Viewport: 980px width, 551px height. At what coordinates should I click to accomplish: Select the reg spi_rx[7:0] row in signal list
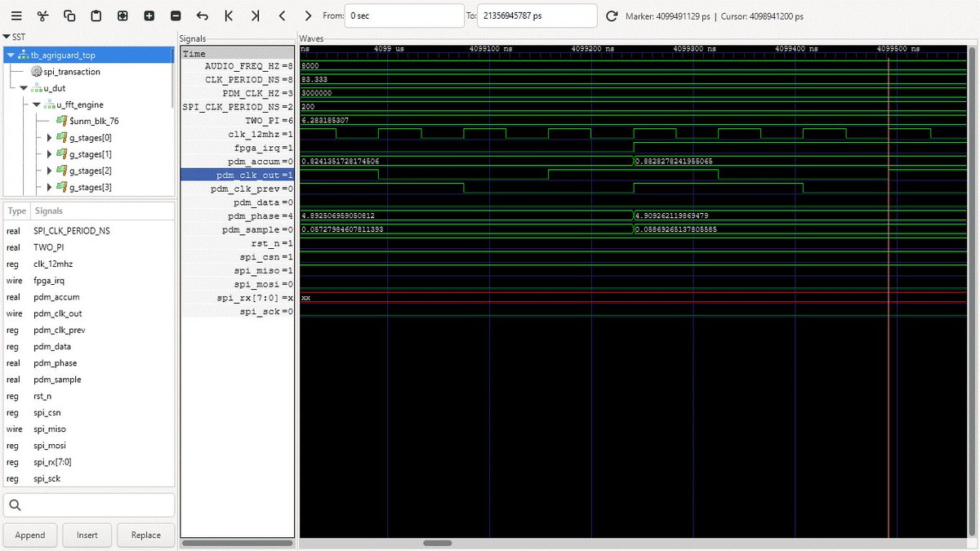pyautogui.click(x=89, y=461)
